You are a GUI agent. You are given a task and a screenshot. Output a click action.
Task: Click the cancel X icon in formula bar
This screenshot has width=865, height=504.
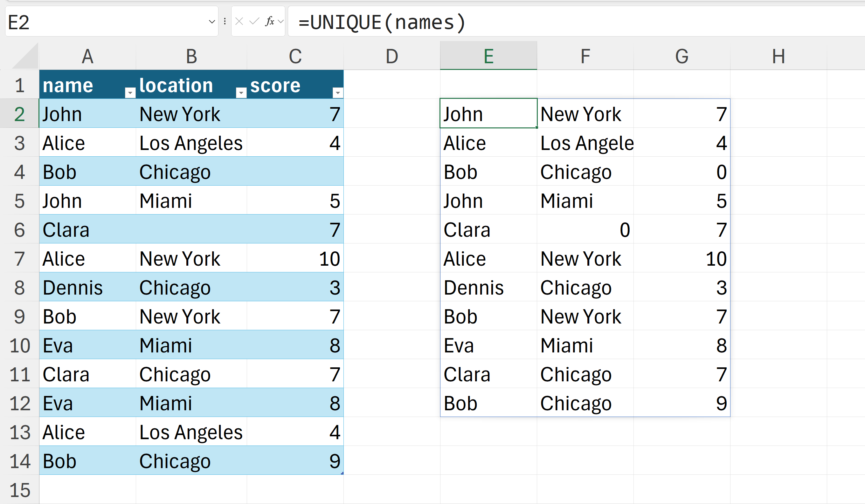coord(239,22)
